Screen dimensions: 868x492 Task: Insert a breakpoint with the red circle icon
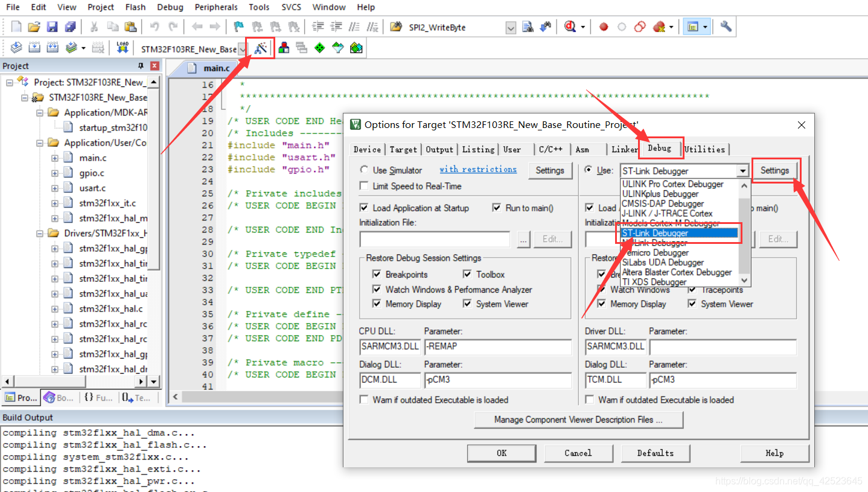[604, 27]
